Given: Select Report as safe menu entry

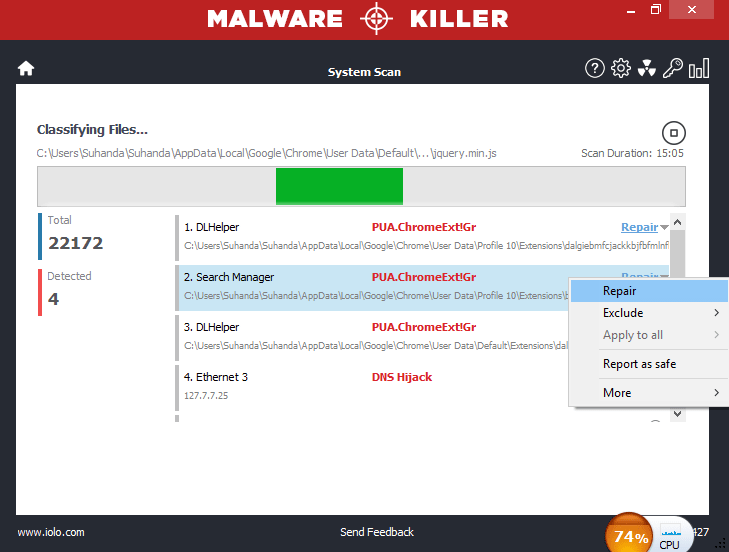Looking at the screenshot, I should pyautogui.click(x=649, y=364).
